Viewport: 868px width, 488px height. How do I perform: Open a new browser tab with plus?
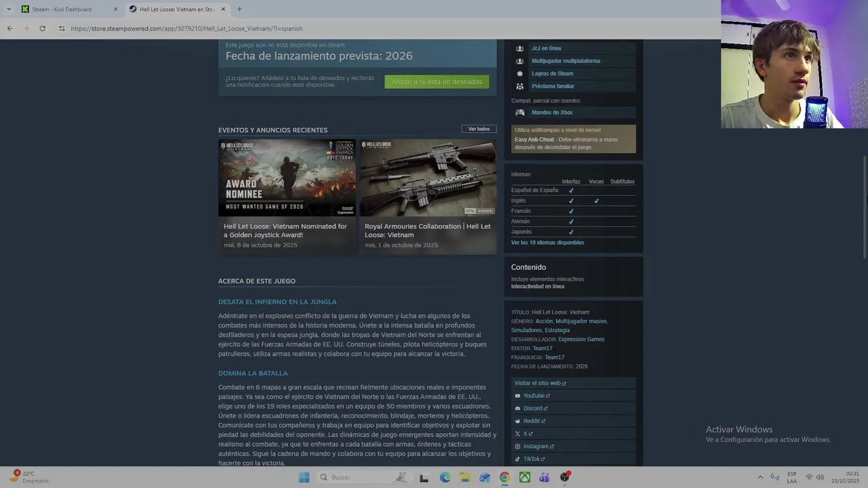click(239, 9)
